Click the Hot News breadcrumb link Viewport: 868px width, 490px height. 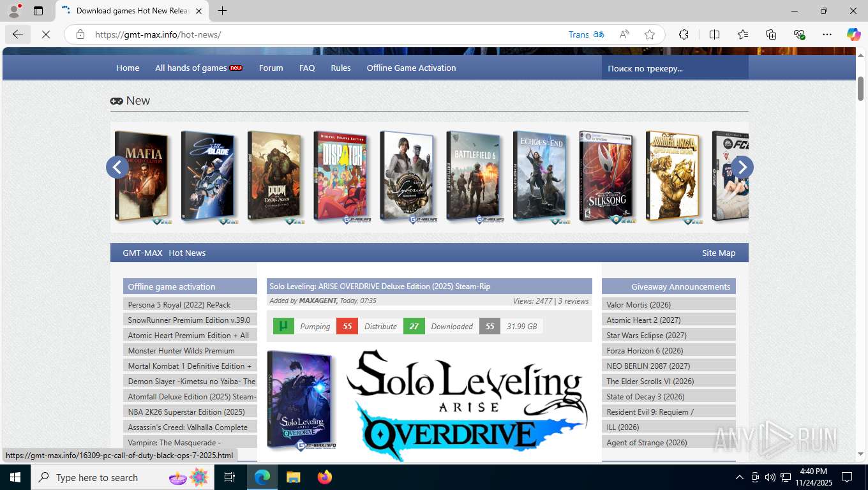(x=187, y=253)
